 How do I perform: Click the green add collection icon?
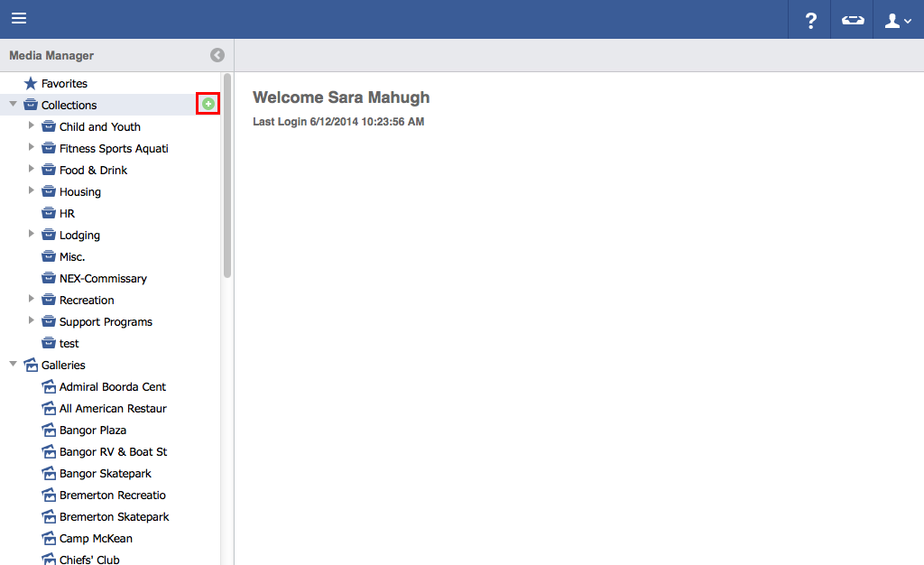208,105
